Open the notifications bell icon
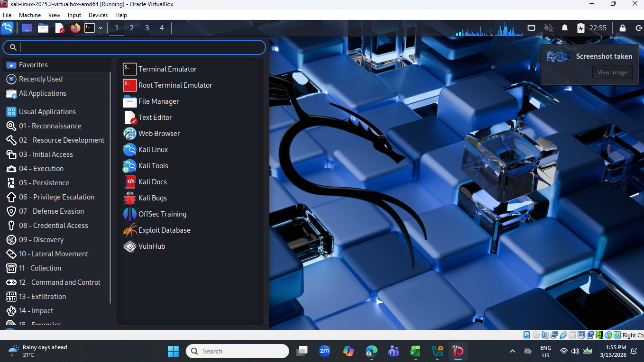644x362 pixels. (x=565, y=28)
